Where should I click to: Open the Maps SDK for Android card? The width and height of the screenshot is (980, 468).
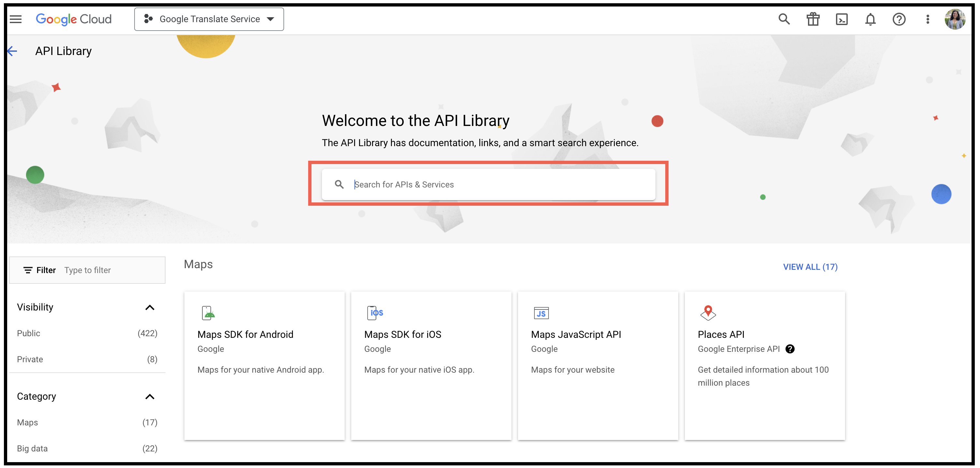point(265,366)
